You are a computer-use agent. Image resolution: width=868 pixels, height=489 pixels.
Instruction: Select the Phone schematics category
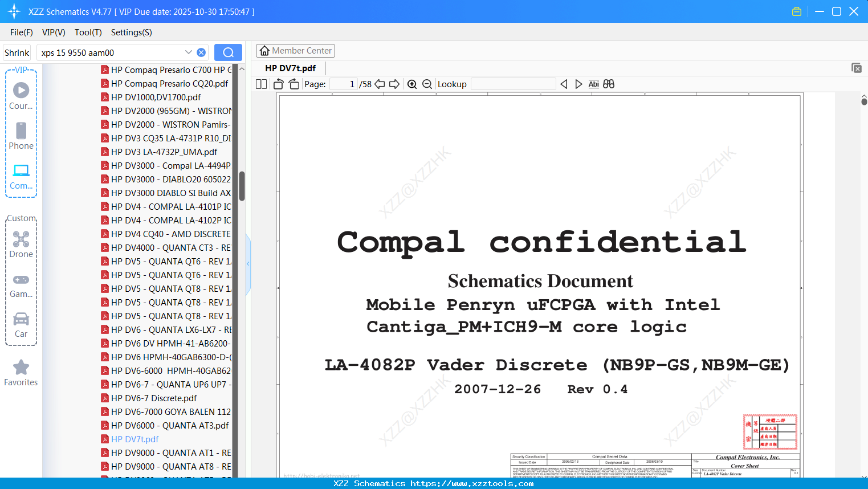pyautogui.click(x=21, y=136)
